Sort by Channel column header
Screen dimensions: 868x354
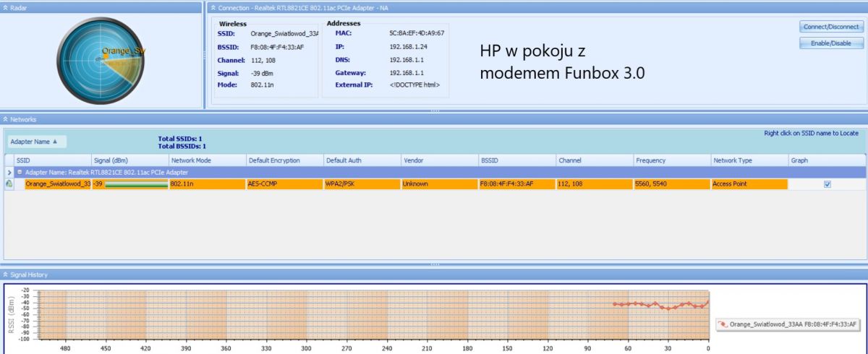pyautogui.click(x=594, y=160)
